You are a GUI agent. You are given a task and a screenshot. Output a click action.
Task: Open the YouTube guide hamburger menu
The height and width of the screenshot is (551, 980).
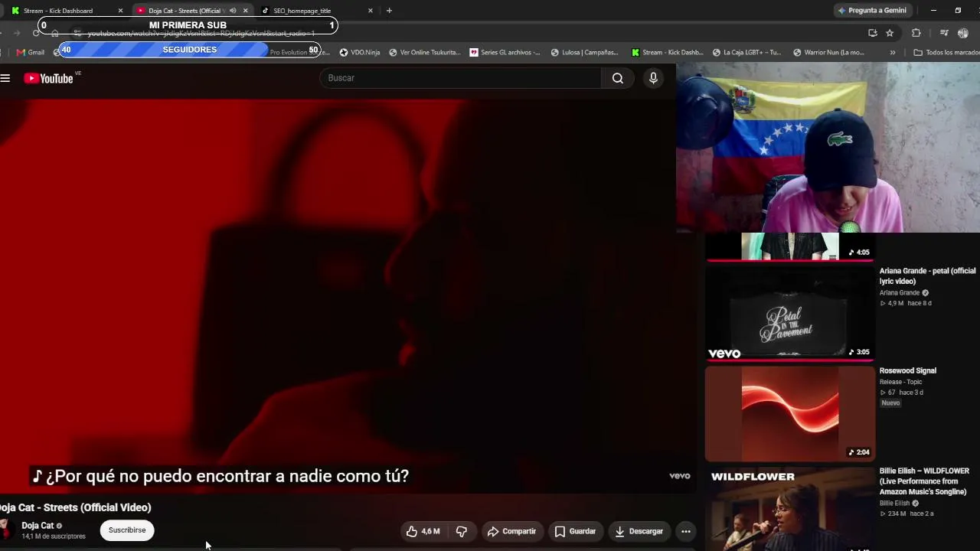(x=5, y=78)
